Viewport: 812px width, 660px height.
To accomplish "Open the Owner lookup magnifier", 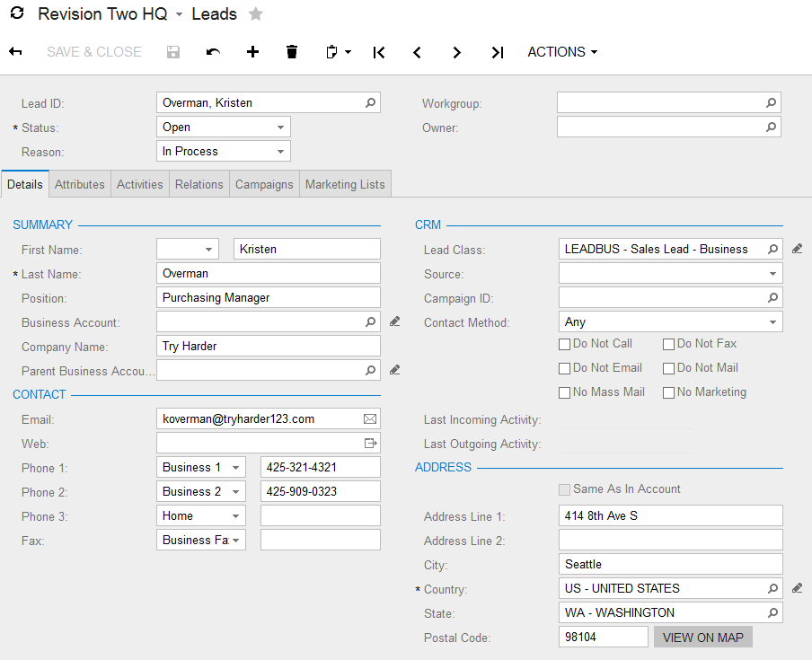I will 771,127.
